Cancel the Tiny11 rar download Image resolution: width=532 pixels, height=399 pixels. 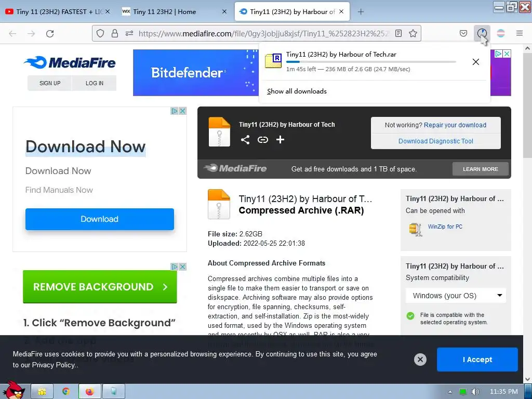[x=476, y=62]
